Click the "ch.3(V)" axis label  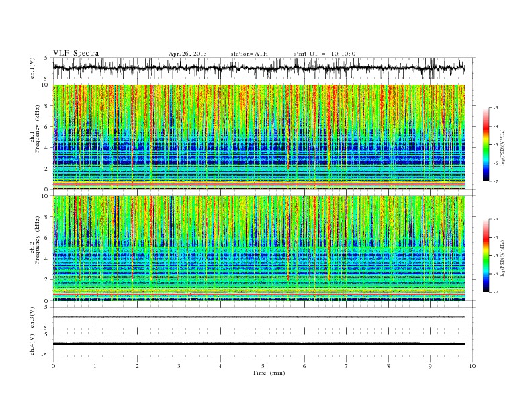[x=32, y=318]
